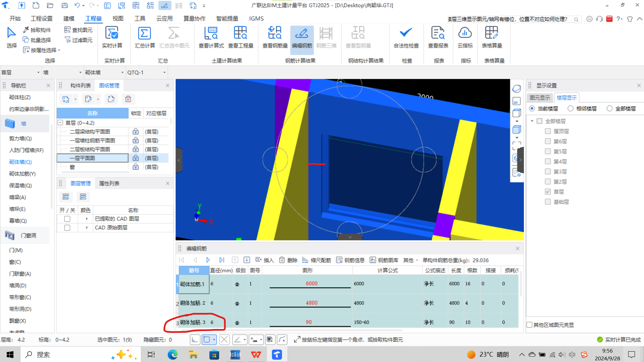The image size is (644, 362).
Task: Select 全部楼层 radio button
Action: (x=609, y=109)
